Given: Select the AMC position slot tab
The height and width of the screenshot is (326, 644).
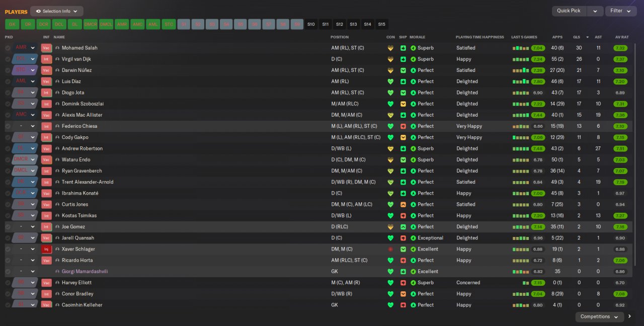Looking at the screenshot, I should tap(137, 24).
